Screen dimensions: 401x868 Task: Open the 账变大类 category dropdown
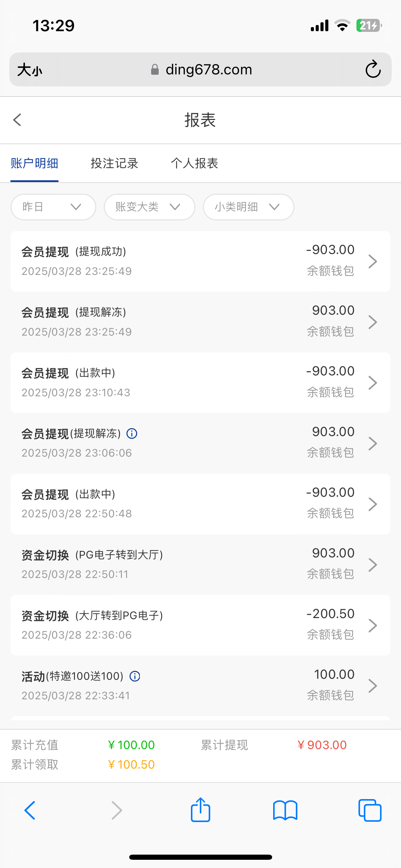[149, 207]
